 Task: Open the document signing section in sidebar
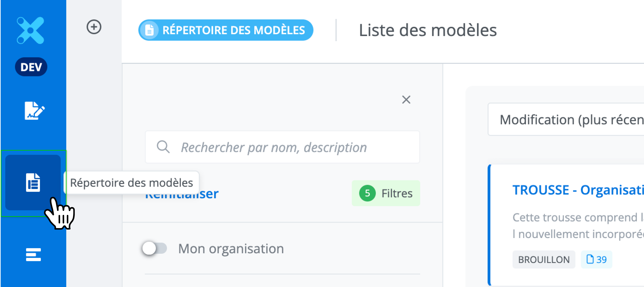(x=34, y=111)
